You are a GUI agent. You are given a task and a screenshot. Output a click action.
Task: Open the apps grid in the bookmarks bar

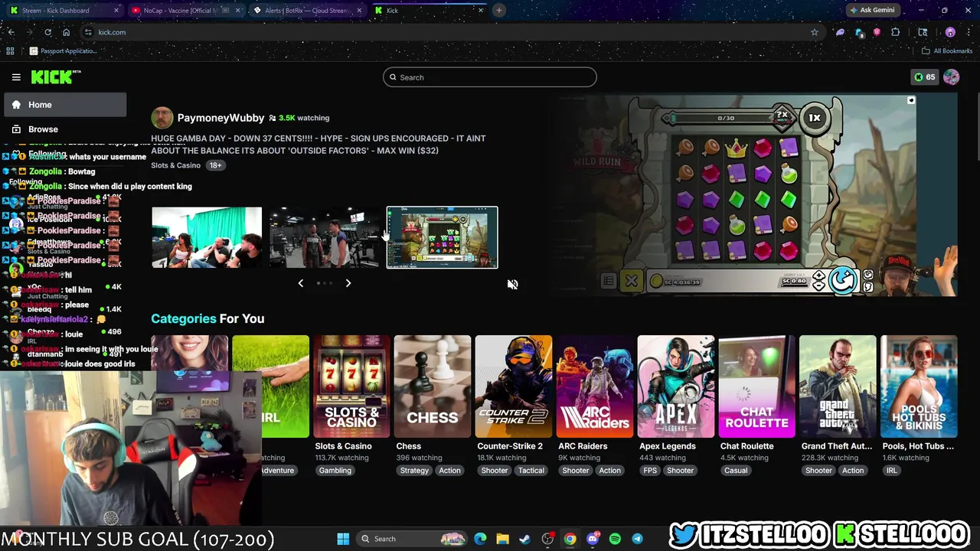[10, 51]
